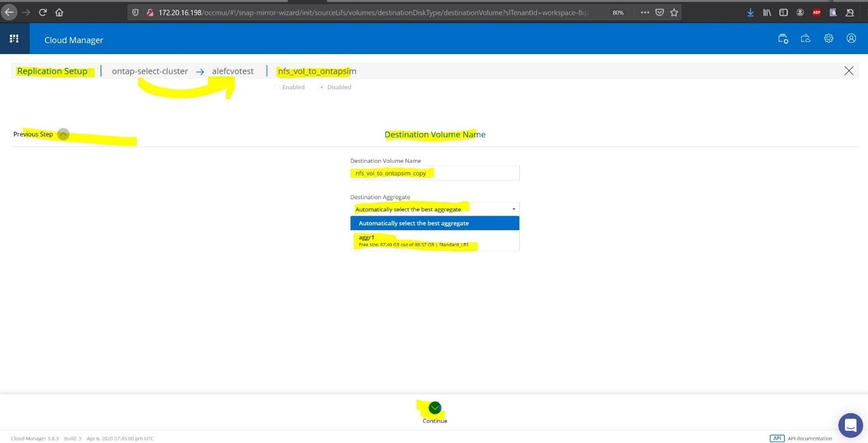Viewport: 868px width, 443px height.
Task: Open Cloud Manager settings gear
Action: (829, 38)
